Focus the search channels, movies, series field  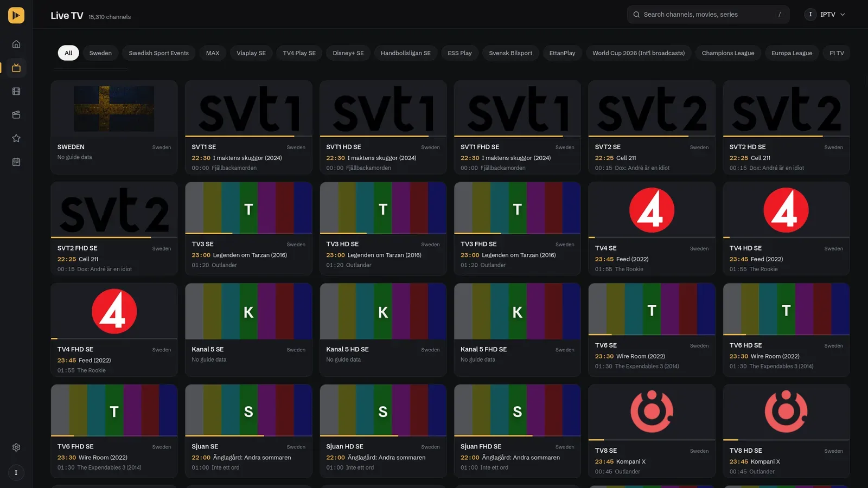click(708, 15)
